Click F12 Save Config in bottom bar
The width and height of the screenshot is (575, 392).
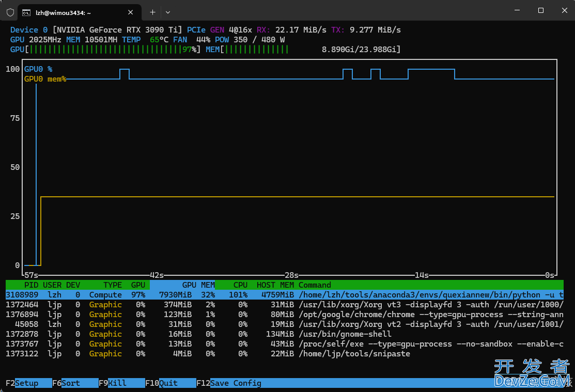coord(229,383)
